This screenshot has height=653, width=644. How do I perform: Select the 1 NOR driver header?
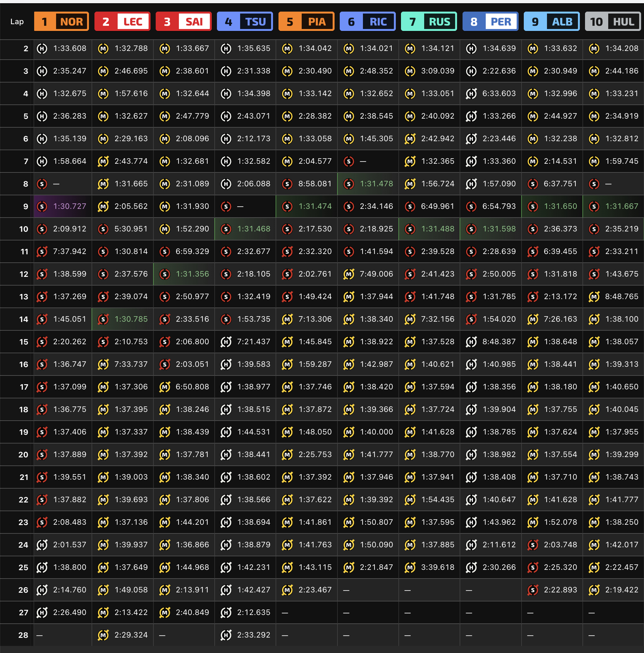tap(62, 22)
